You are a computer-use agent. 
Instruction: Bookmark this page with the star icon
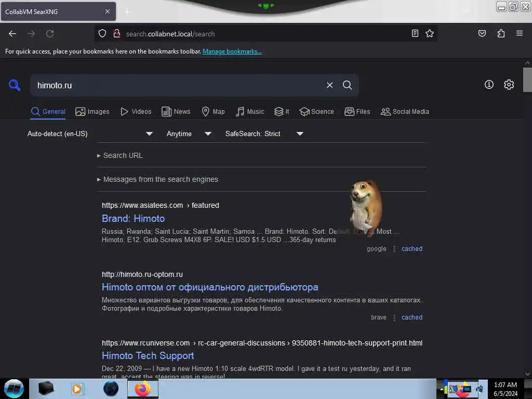coord(430,33)
